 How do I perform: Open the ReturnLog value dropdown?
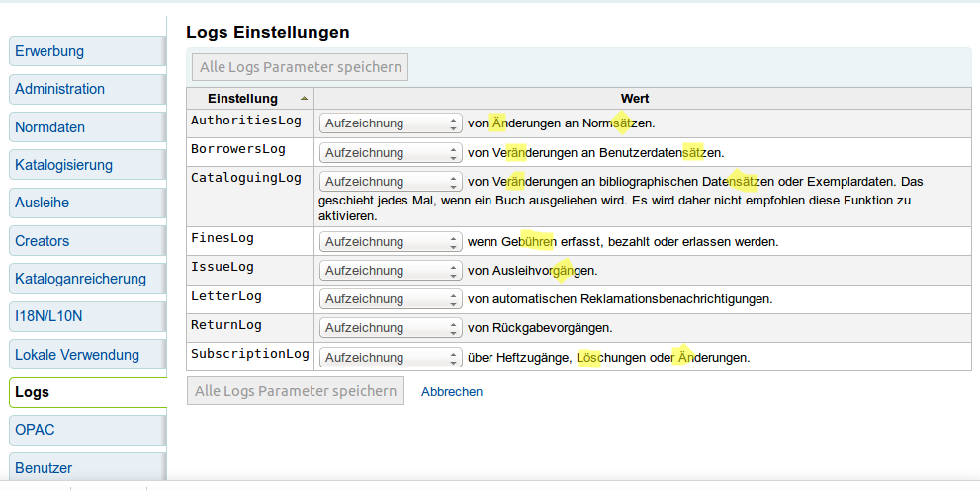(391, 328)
